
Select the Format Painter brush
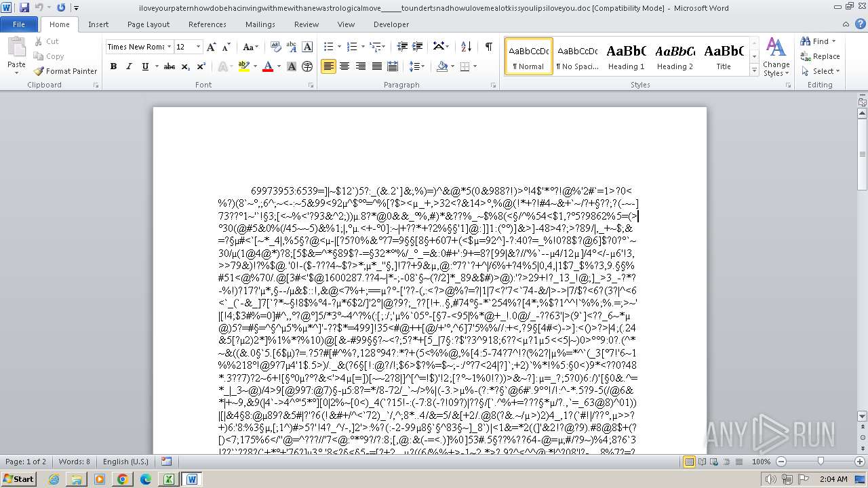[x=65, y=71]
